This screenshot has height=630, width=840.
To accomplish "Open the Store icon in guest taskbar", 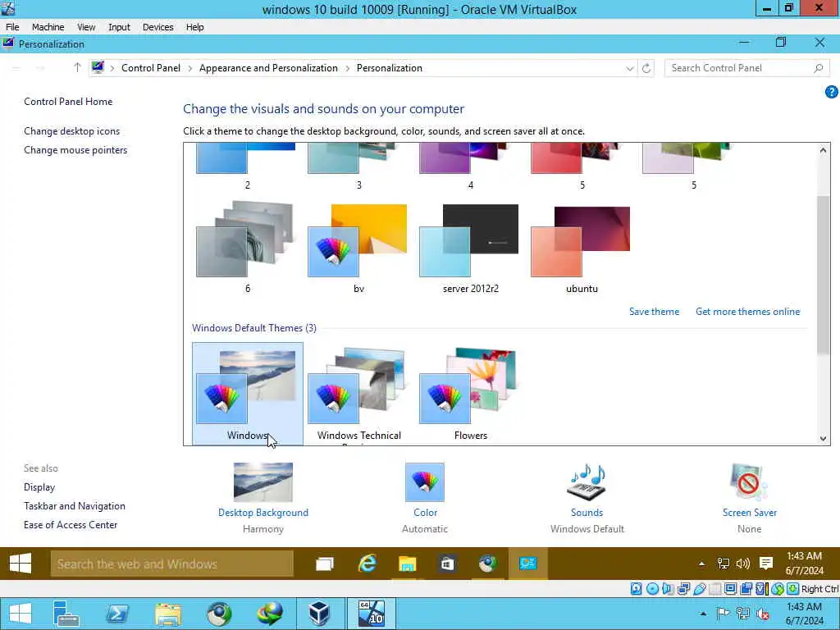I will (447, 564).
